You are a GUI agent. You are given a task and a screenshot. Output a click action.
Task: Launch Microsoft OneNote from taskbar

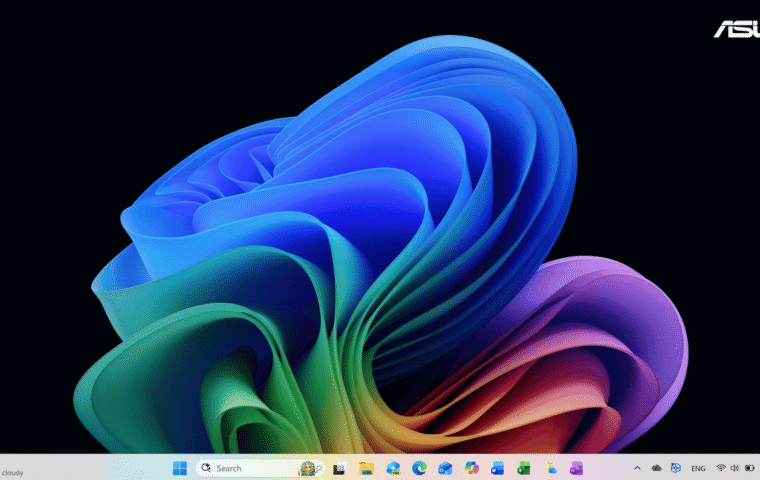point(576,468)
